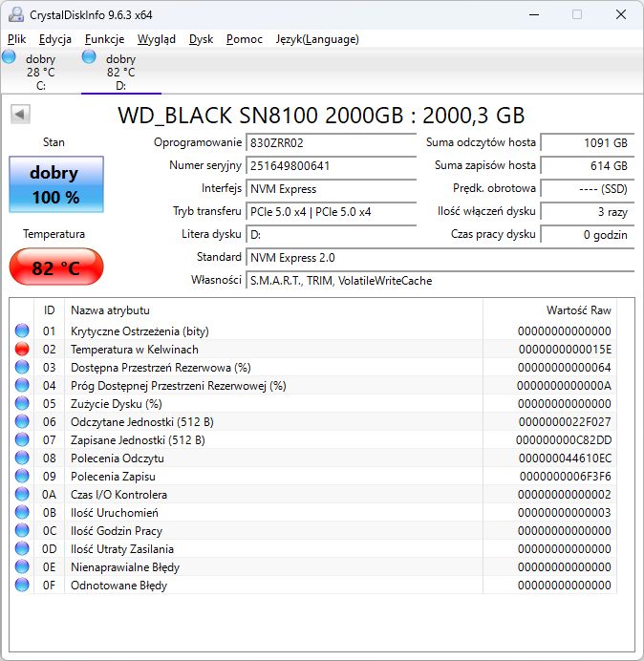Click the host writes value 614 GB
The height and width of the screenshot is (661, 644).
click(587, 165)
